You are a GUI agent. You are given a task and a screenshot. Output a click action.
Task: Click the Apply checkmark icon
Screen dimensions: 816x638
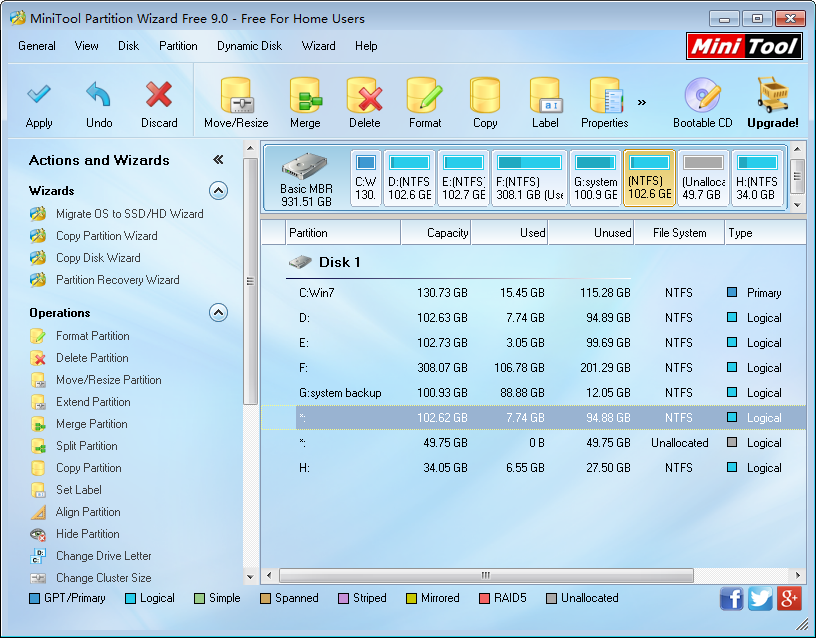pos(39,94)
